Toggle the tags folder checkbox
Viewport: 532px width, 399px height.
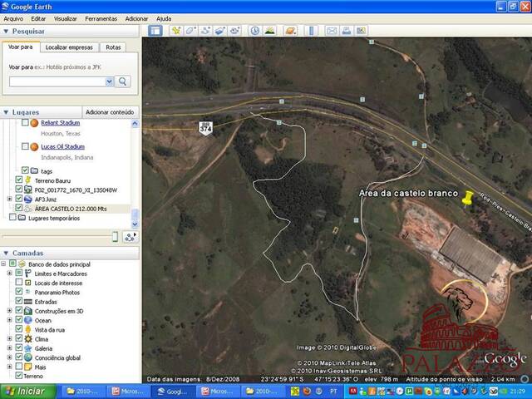(25, 170)
